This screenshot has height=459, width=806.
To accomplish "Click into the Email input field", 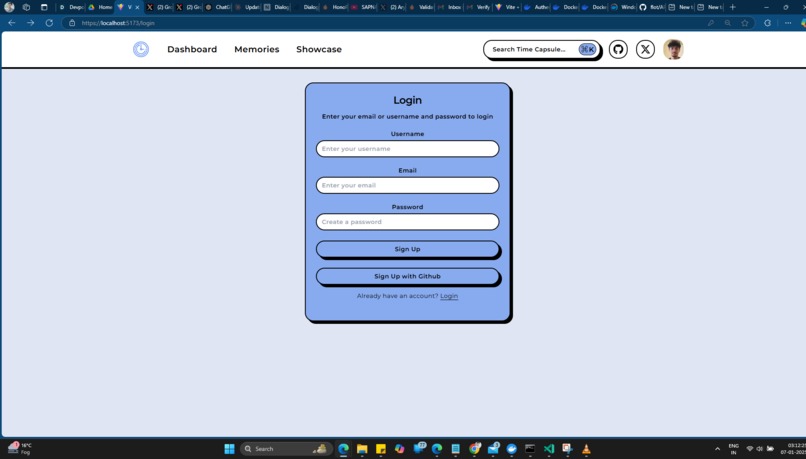I will click(x=407, y=185).
